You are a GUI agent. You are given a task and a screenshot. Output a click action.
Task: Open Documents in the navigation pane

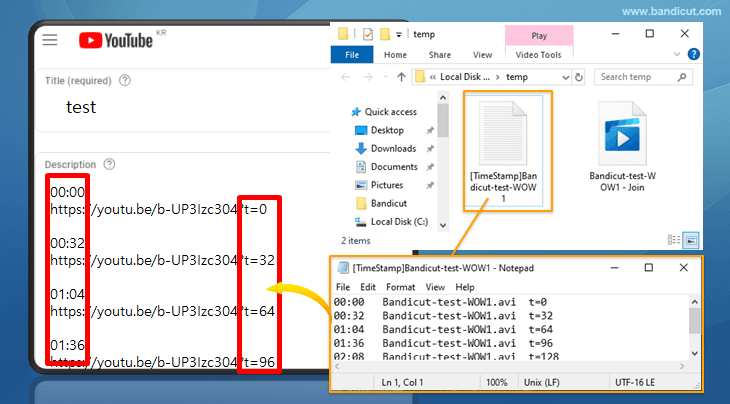click(386, 167)
